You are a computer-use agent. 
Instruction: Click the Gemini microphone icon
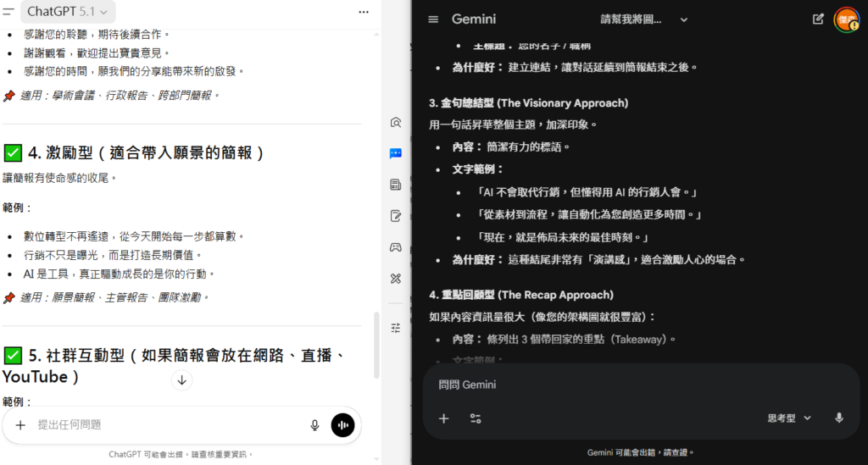pyautogui.click(x=839, y=418)
